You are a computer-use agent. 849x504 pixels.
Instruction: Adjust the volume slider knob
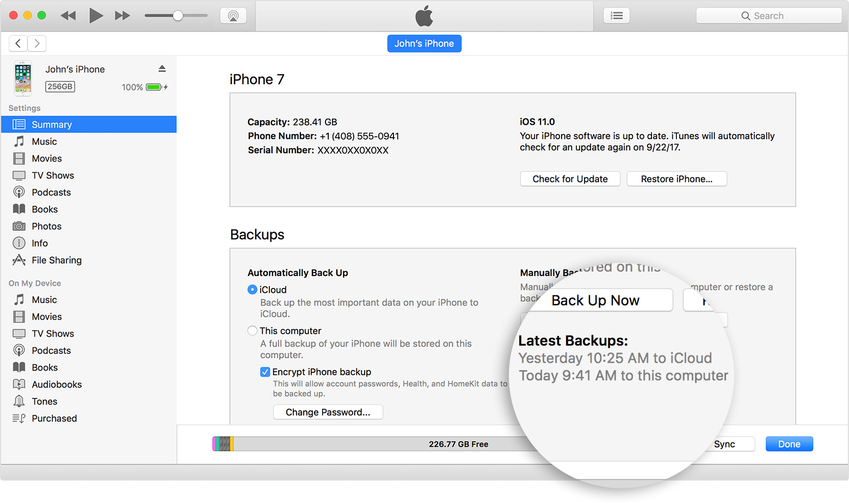tap(178, 16)
